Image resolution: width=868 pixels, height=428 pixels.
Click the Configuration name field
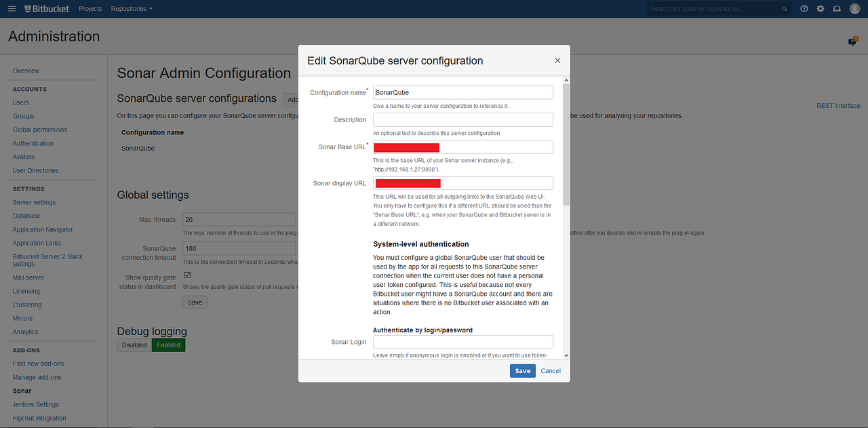463,92
